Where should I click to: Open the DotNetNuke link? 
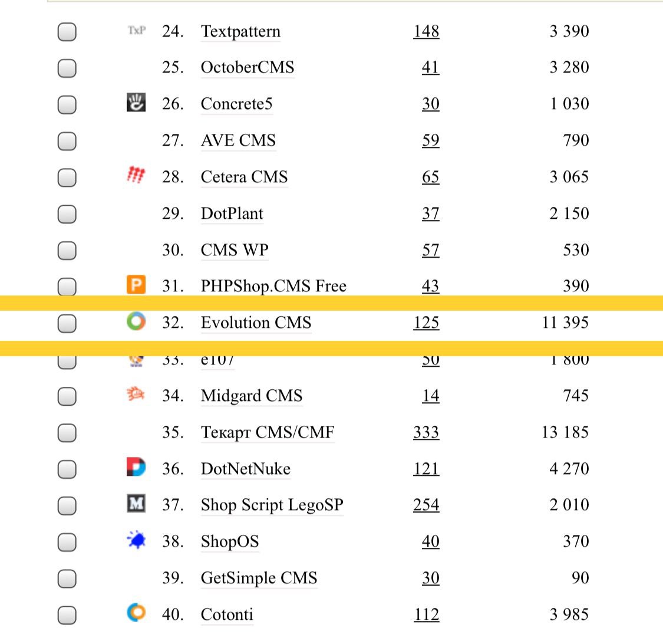(x=246, y=468)
